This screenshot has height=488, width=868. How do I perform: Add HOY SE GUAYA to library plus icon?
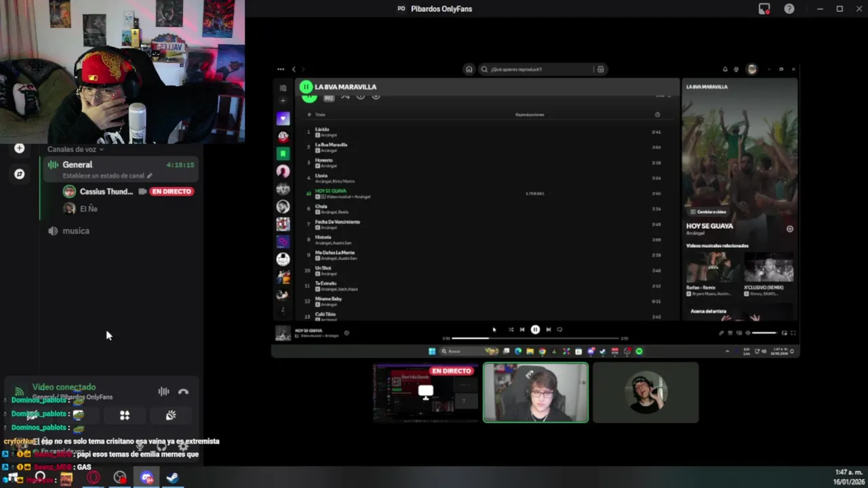click(x=789, y=229)
